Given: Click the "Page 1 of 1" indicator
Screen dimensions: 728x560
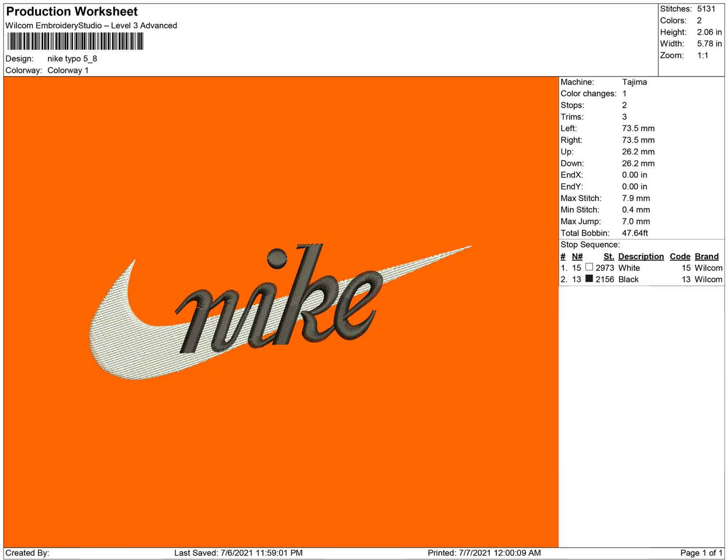Looking at the screenshot, I should tap(701, 553).
